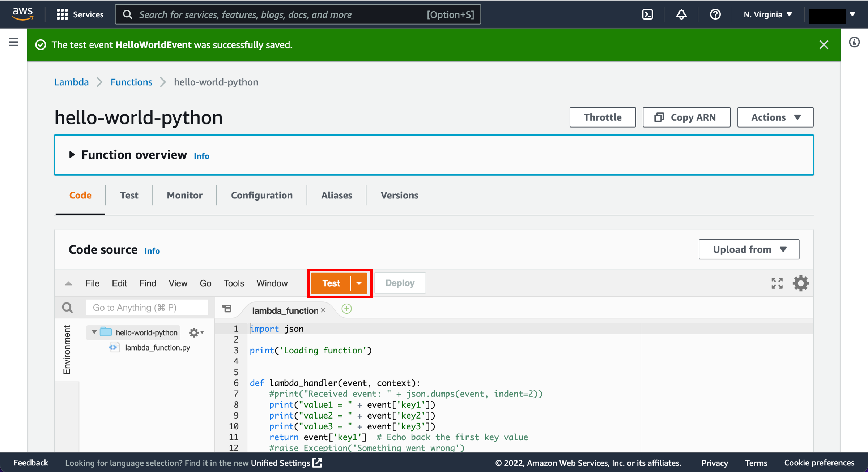Open the Upload from dropdown
868x472 pixels.
click(x=750, y=250)
